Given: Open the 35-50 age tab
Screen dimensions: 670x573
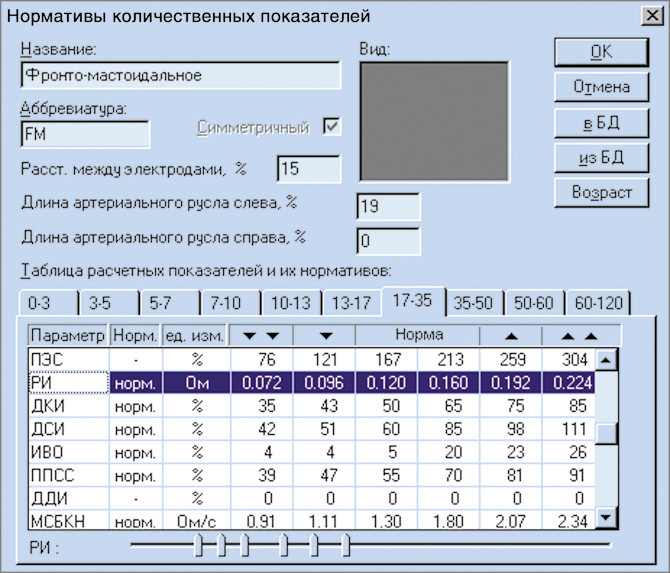Looking at the screenshot, I should click(471, 303).
